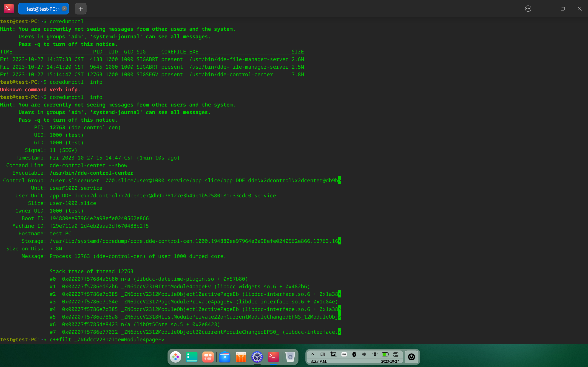The height and width of the screenshot is (367, 588).
Task: Open the App Store from the dock
Action: pyautogui.click(x=241, y=357)
